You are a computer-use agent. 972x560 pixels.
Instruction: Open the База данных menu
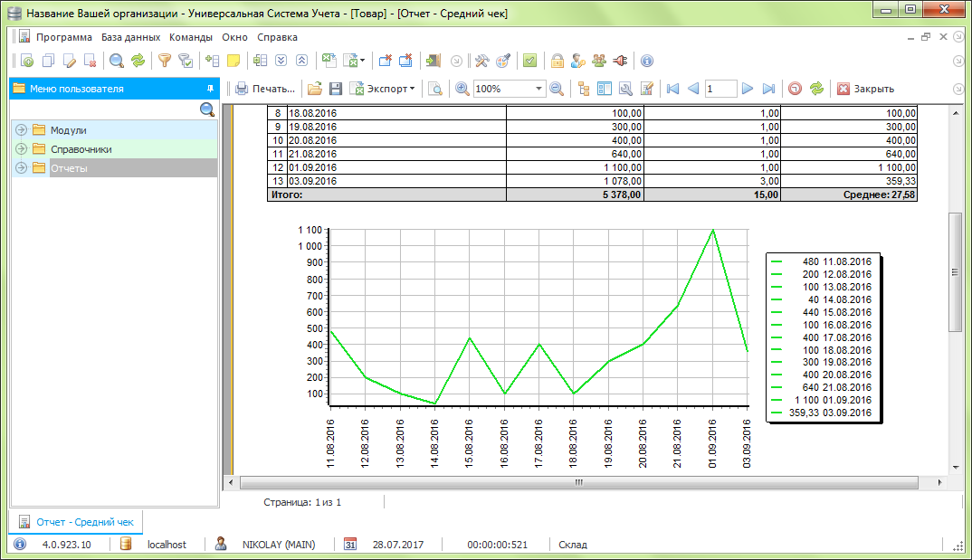[130, 37]
